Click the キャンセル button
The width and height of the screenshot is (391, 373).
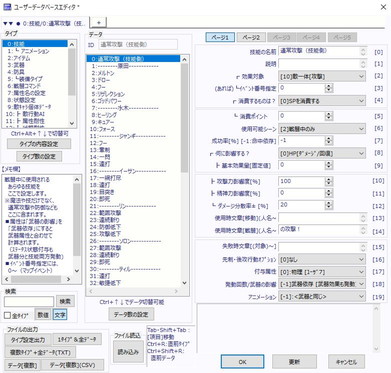tap(346, 362)
